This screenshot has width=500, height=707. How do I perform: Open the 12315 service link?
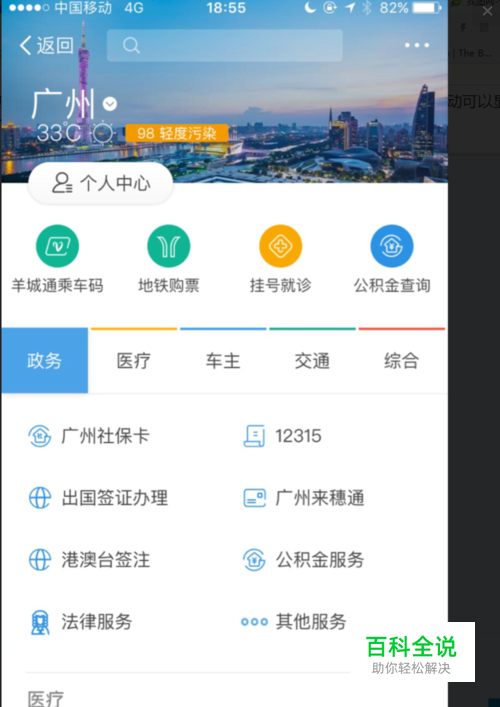pyautogui.click(x=298, y=436)
